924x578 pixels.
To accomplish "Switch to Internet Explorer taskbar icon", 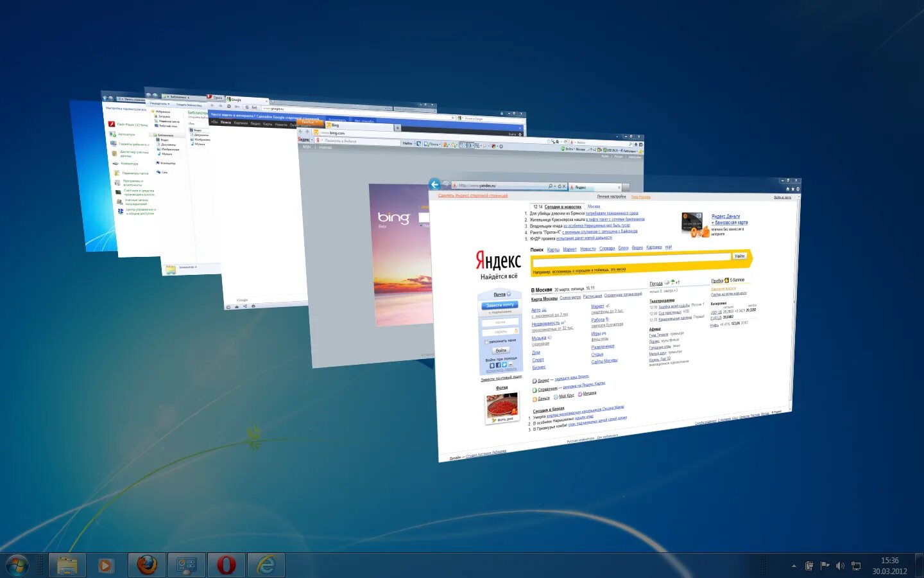I will pos(266,565).
